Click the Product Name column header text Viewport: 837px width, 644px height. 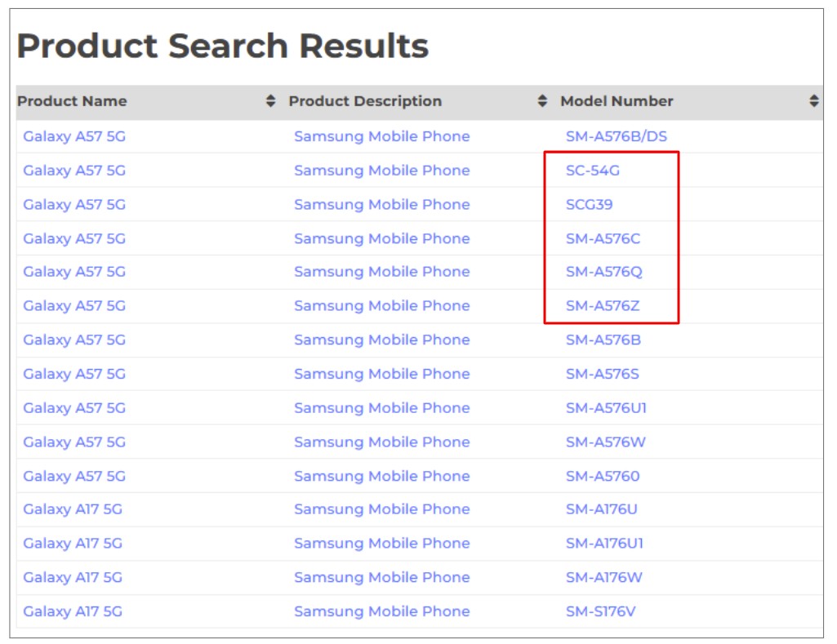72,101
